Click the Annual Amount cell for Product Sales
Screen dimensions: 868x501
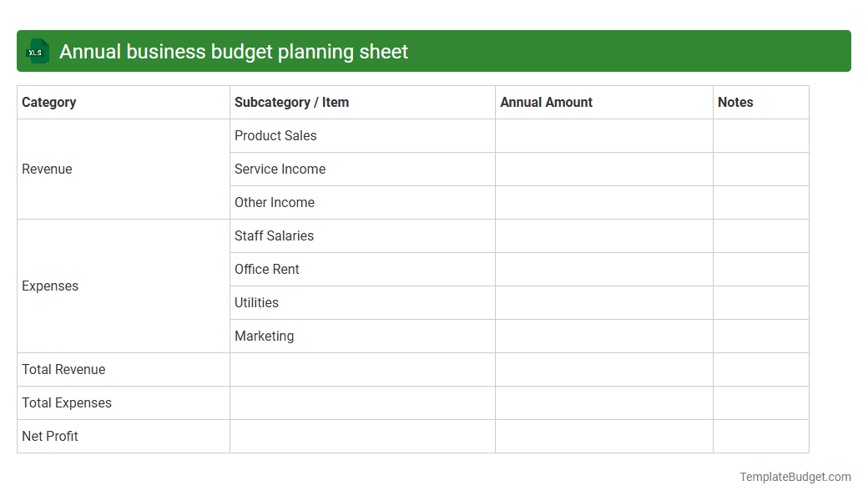point(603,135)
